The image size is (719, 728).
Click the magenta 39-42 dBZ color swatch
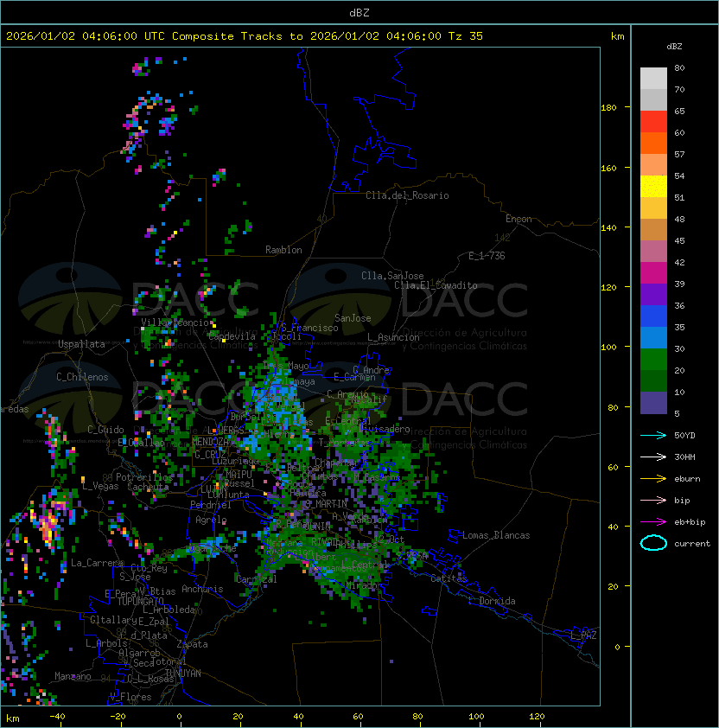click(x=653, y=273)
